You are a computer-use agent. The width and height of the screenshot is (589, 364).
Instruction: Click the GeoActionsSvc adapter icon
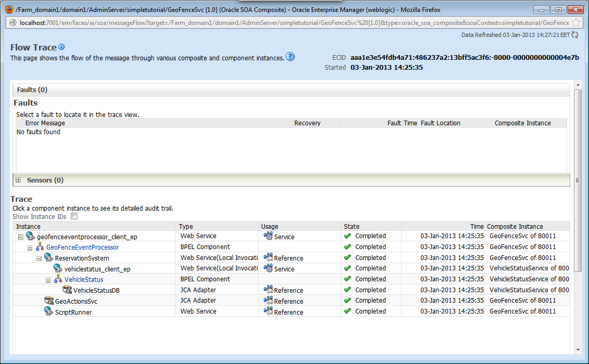click(49, 301)
